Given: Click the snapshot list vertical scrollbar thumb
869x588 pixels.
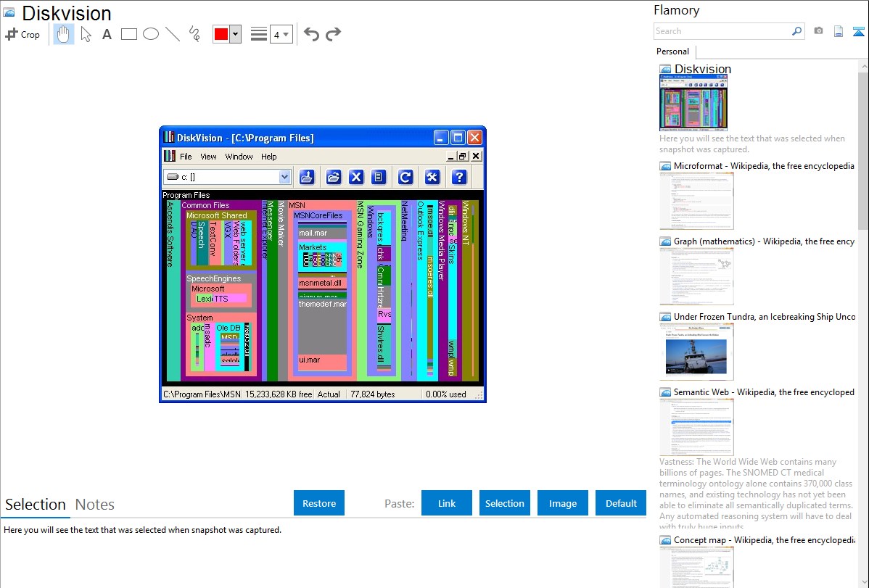Looking at the screenshot, I should [x=863, y=149].
